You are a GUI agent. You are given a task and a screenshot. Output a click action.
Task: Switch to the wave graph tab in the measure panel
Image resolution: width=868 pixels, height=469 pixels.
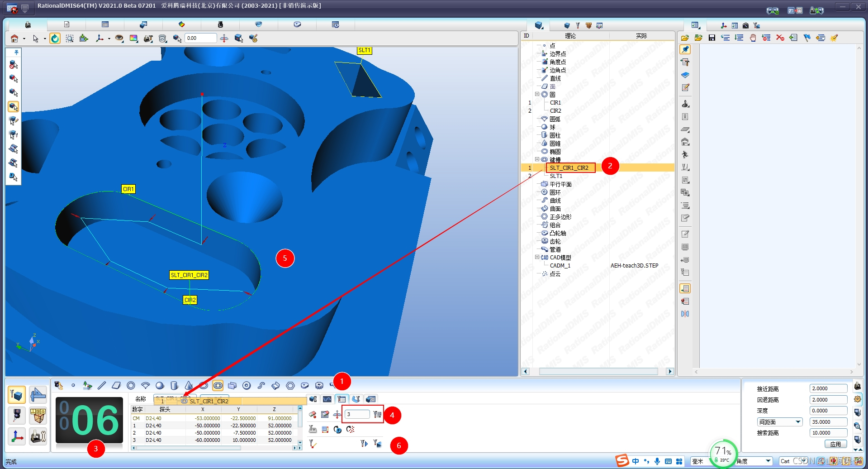[327, 399]
